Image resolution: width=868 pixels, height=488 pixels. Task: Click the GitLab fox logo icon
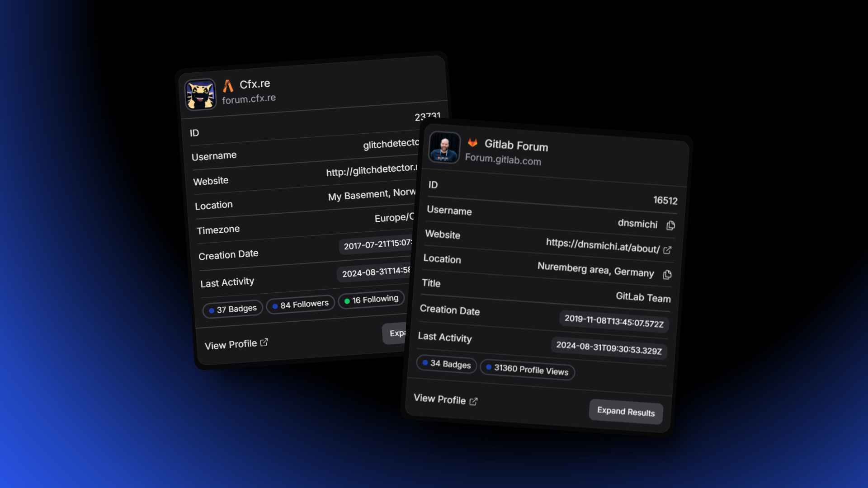(x=472, y=143)
